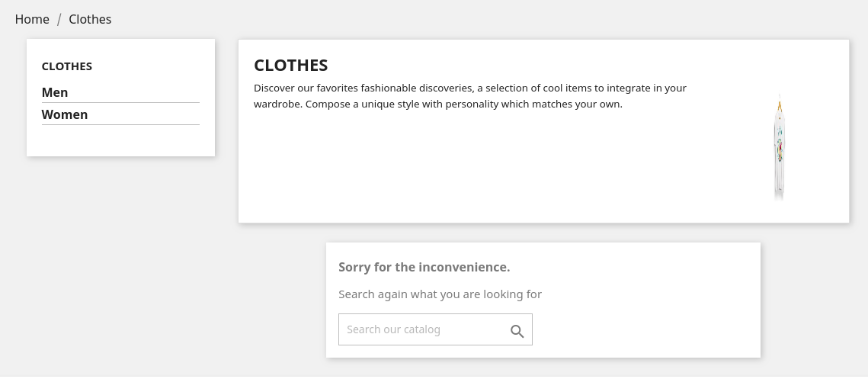Viewport: 868px width, 379px height.
Task: Focus the Search our catalog field
Action: (423, 329)
